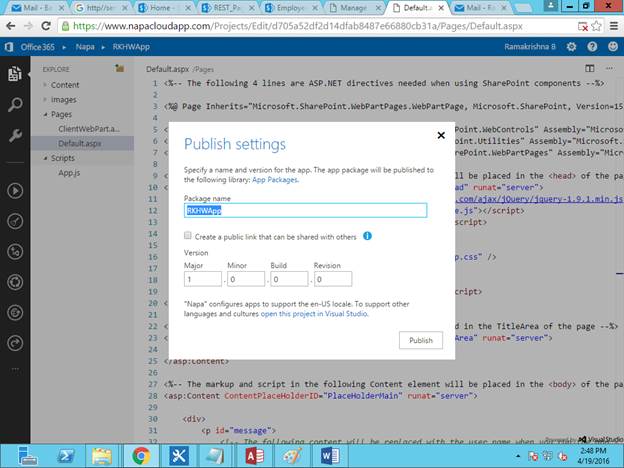Image resolution: width=624 pixels, height=468 pixels.
Task: Click the feedback smiley icon
Action: tap(613, 47)
